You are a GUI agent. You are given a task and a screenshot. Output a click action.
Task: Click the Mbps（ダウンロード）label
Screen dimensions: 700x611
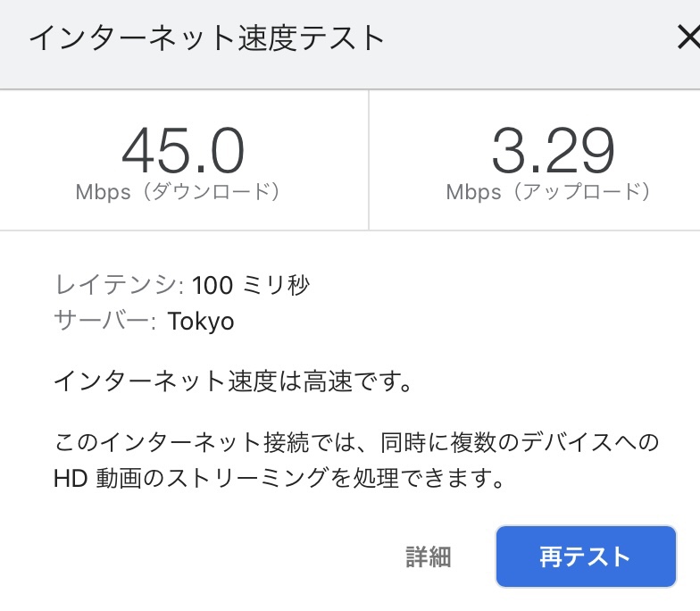[x=179, y=192]
